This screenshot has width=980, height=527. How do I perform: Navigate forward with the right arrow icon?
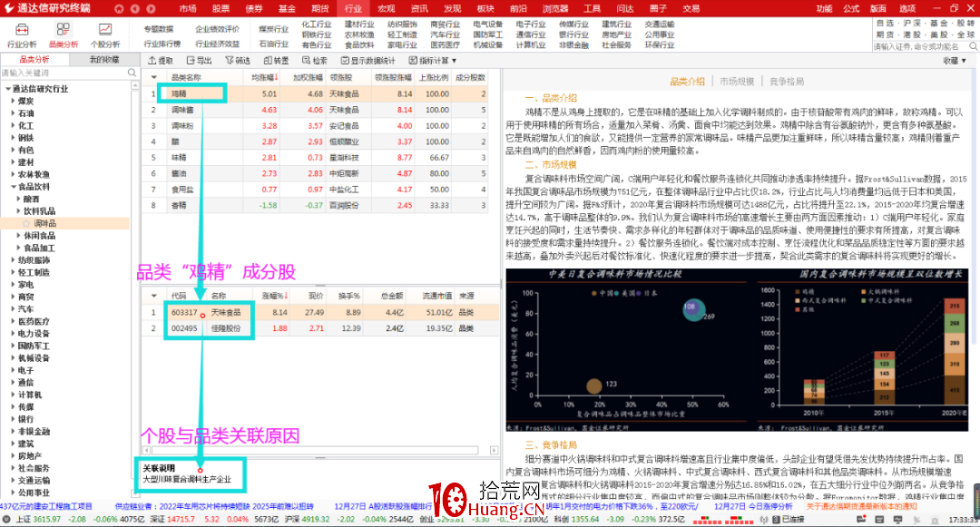(151, 9)
